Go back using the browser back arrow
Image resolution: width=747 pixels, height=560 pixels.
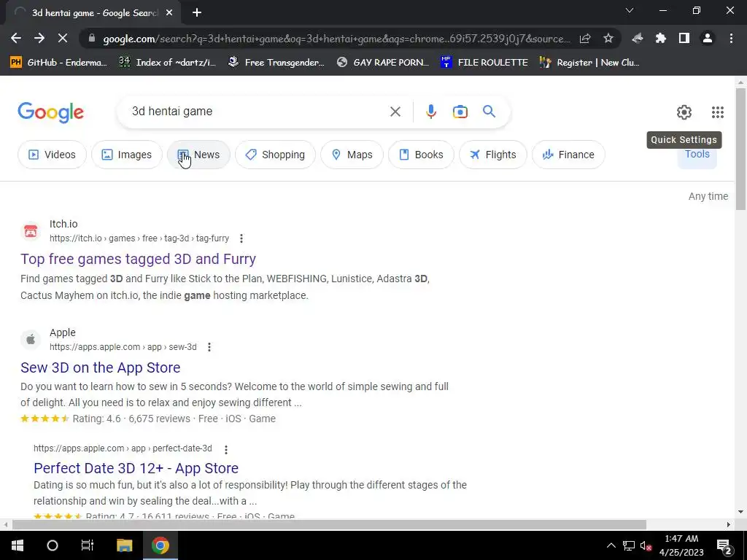(x=16, y=39)
